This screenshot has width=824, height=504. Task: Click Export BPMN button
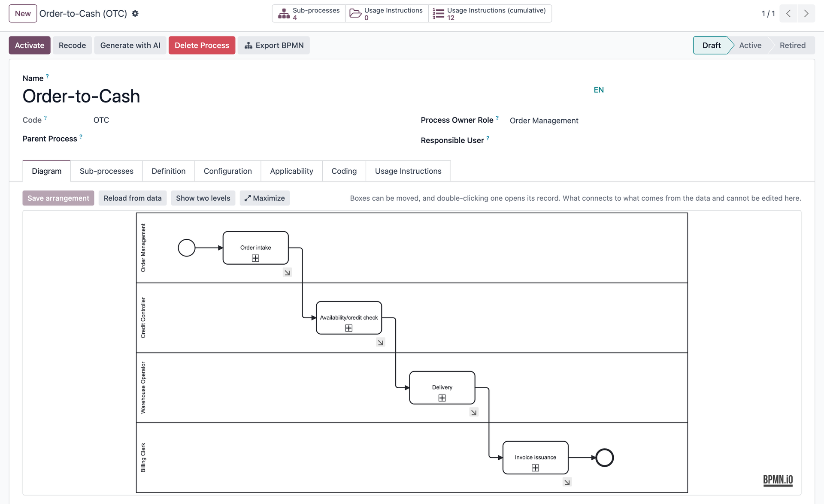point(274,45)
